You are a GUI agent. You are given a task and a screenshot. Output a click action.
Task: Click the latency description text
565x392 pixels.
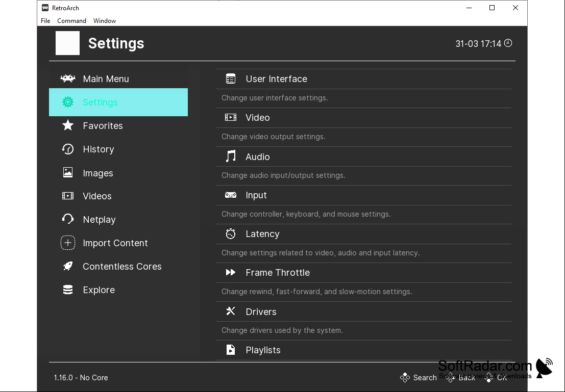321,253
